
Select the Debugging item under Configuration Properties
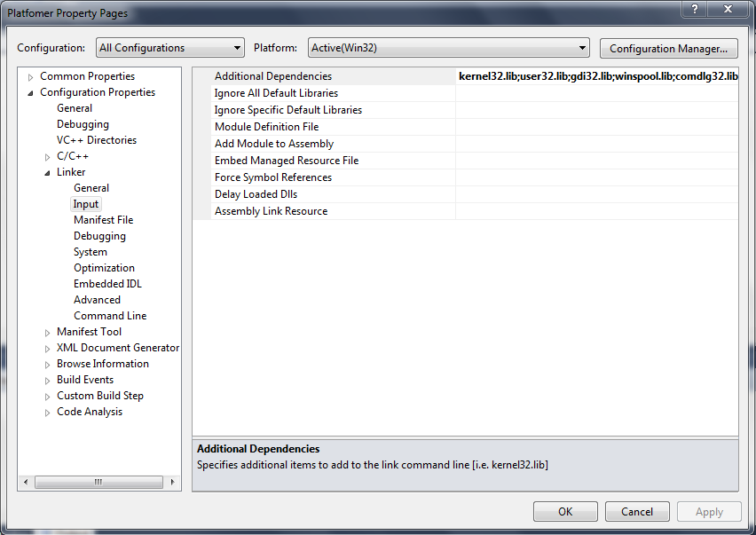(x=83, y=124)
